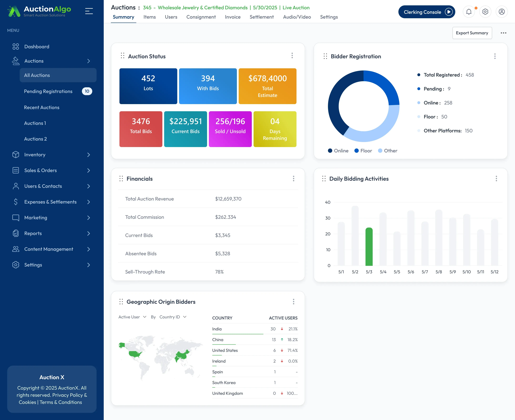The height and width of the screenshot is (420, 515).
Task: Select the Dashboard icon in the sidebar
Action: click(x=16, y=47)
